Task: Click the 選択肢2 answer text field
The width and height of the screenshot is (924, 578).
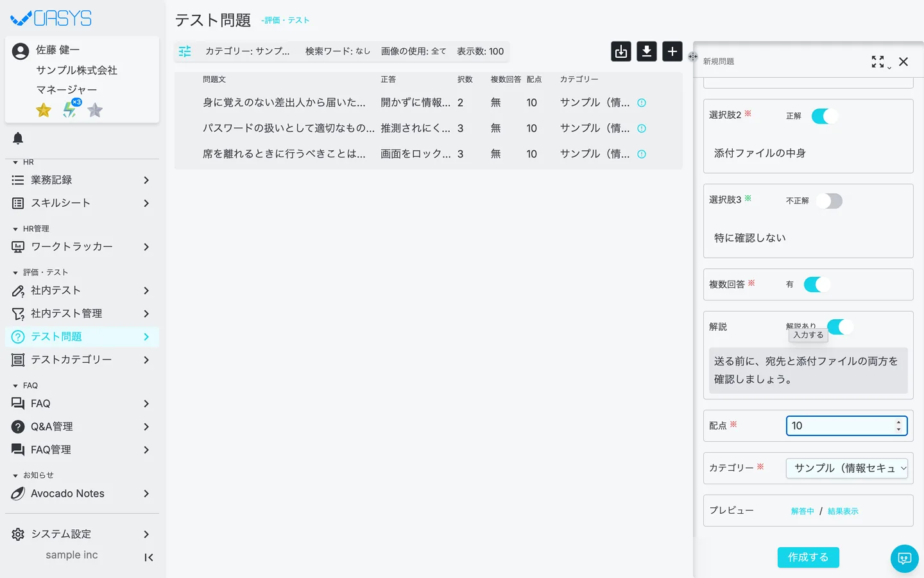Action: pos(809,153)
